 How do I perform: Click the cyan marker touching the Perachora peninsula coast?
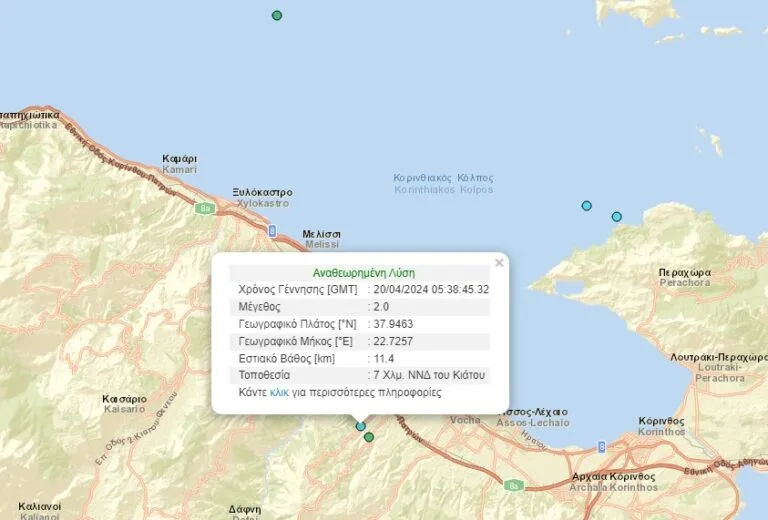point(617,216)
